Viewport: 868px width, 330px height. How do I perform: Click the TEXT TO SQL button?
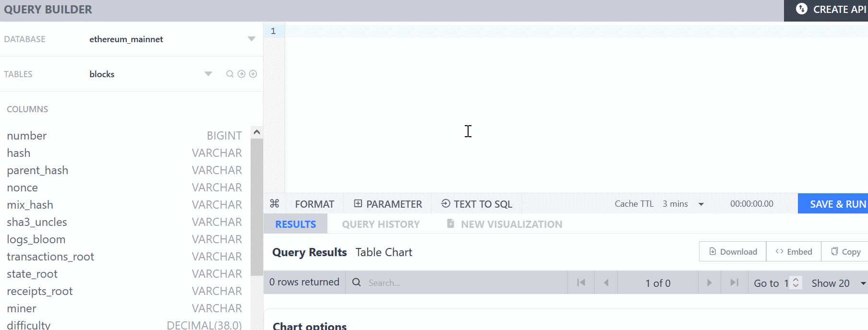pyautogui.click(x=476, y=204)
